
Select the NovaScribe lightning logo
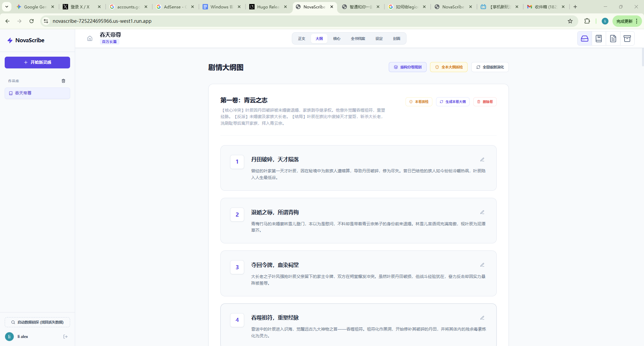10,40
